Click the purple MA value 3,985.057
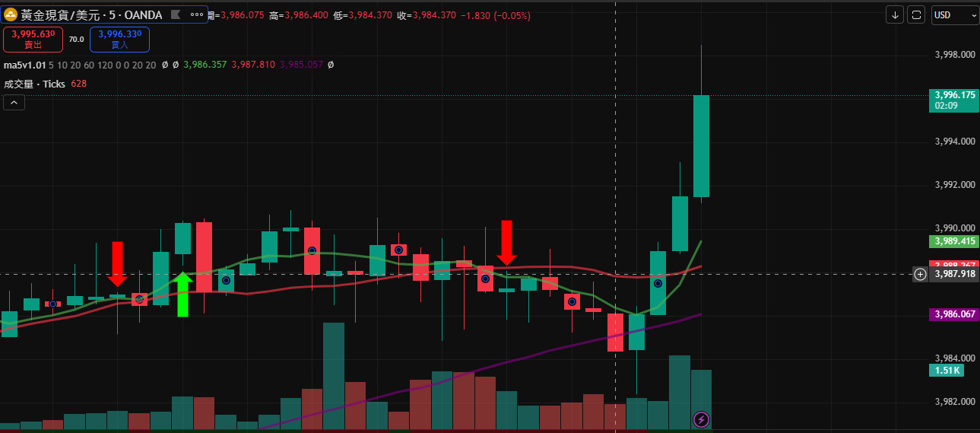The image size is (980, 433). 301,65
